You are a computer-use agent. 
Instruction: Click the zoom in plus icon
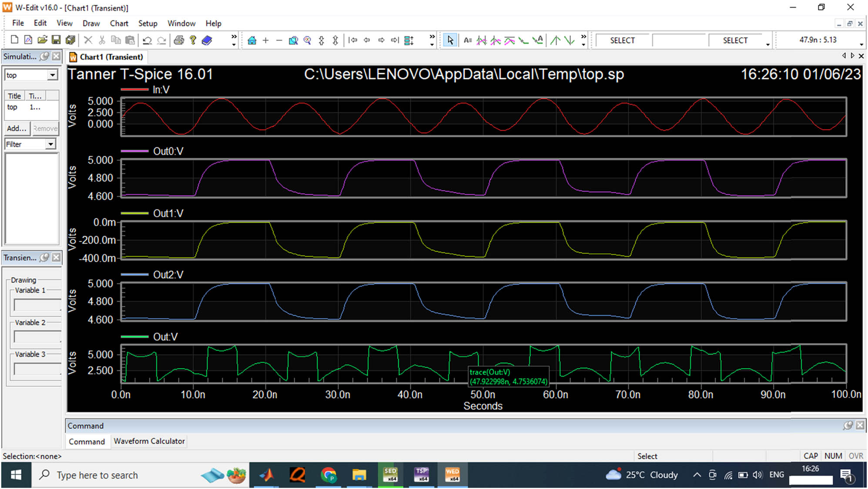tap(266, 40)
